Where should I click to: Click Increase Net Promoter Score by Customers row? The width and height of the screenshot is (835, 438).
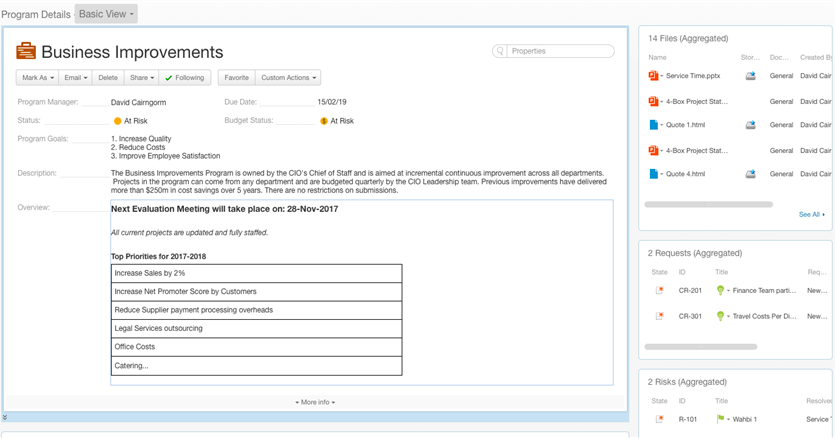tap(256, 291)
